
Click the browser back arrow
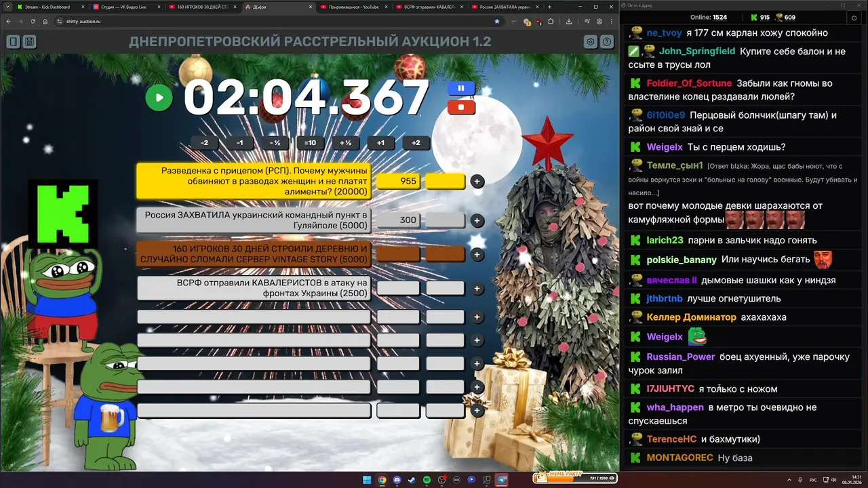8,21
